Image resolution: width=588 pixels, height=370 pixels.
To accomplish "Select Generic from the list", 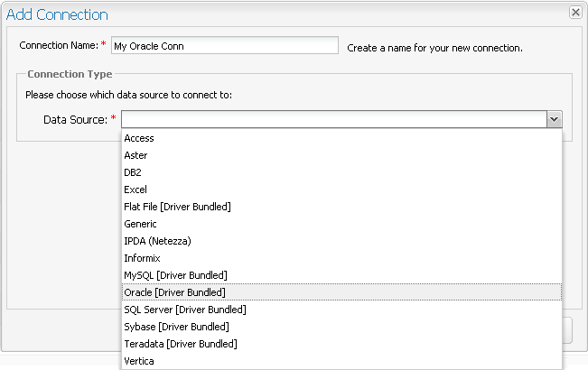I will pos(140,224).
